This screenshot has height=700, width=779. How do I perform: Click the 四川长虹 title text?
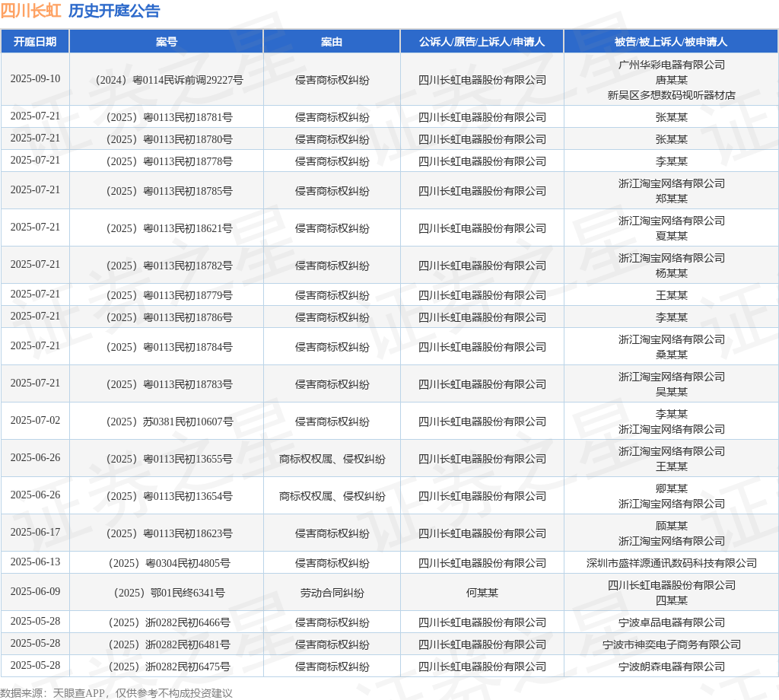pos(30,11)
